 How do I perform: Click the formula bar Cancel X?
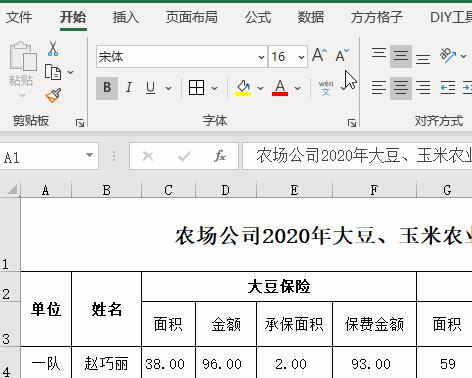coord(148,156)
